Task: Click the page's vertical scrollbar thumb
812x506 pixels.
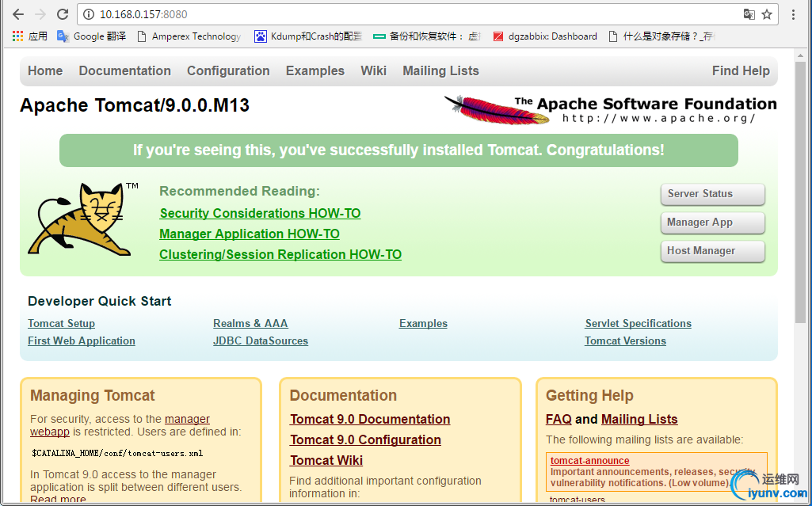Action: 800,192
